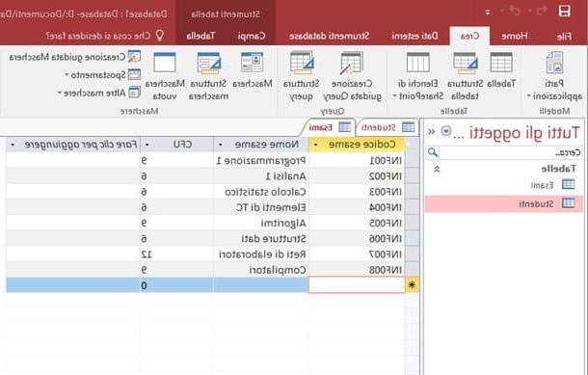Launch Creazione guidata Query wizard
The image size is (588, 375).
click(352, 76)
